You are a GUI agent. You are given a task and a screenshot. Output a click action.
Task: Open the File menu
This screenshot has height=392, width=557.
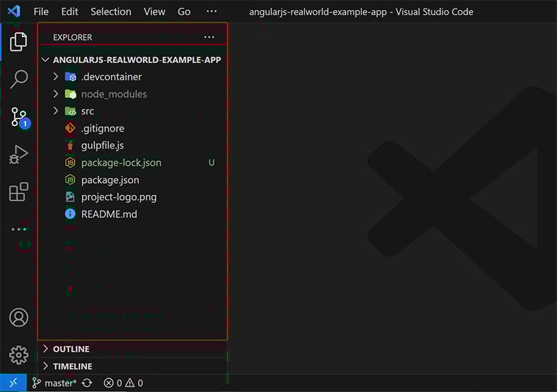coord(41,12)
